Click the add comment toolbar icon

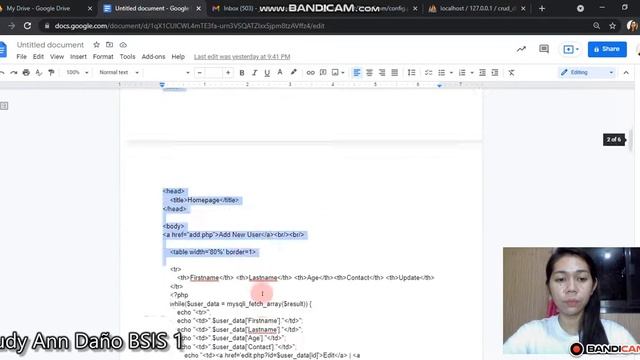(x=323, y=73)
